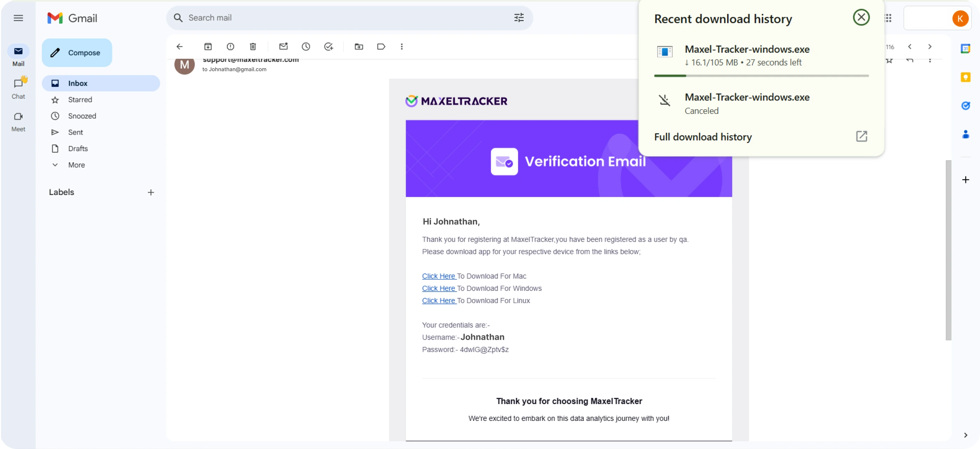Viewport: 980px width, 449px height.
Task: Mark the email as unread
Action: [x=283, y=46]
